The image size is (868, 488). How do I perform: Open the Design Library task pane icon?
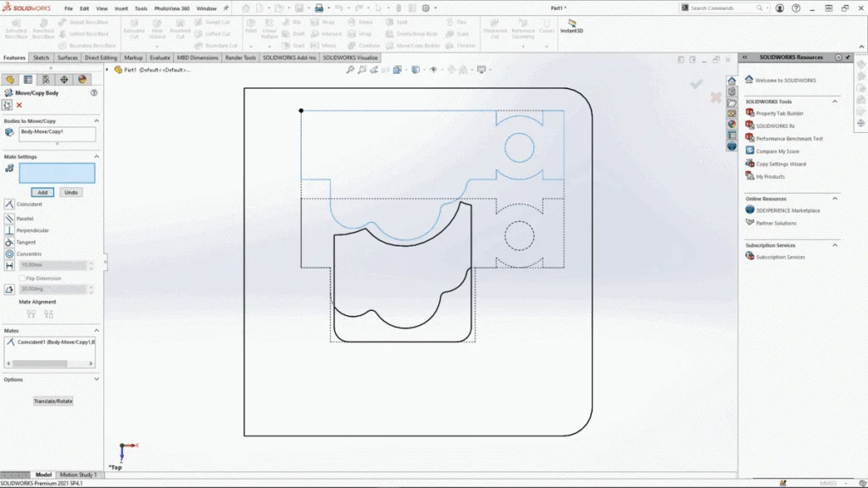click(x=732, y=92)
